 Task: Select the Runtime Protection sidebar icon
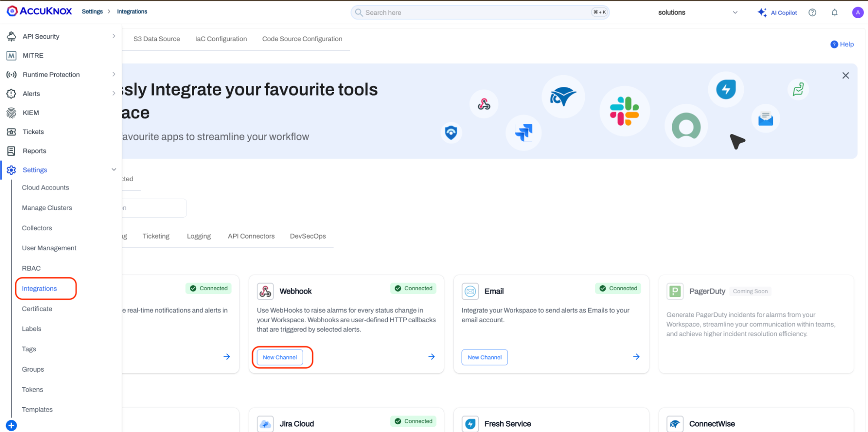click(x=11, y=75)
